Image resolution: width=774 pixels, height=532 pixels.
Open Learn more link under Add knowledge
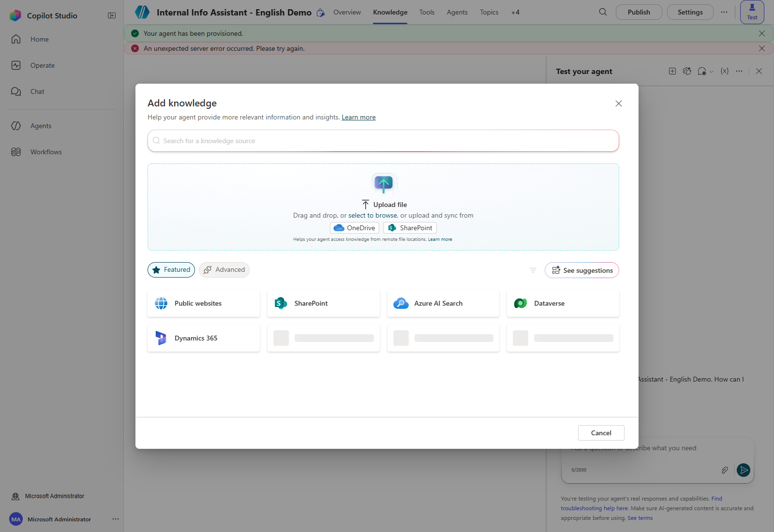358,117
